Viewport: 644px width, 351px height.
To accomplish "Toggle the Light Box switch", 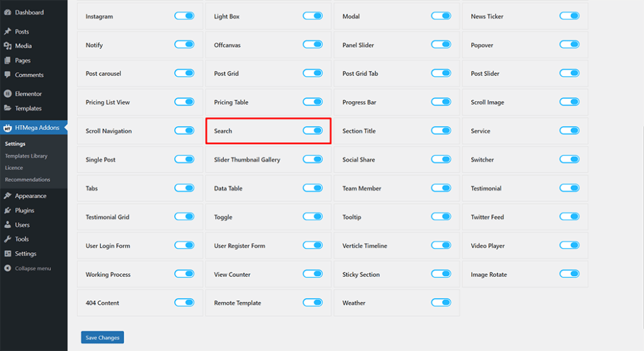I will click(x=313, y=16).
